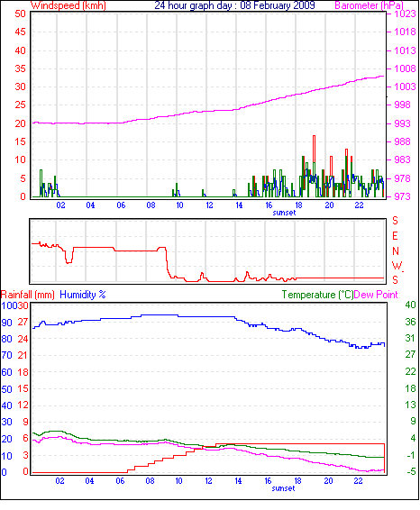Screen dimensions: 420x510
Task: Click the blue '70' humidity axis value
Action: (x=6, y=355)
